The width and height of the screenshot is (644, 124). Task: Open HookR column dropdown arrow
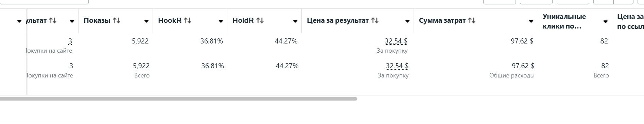pyautogui.click(x=221, y=21)
